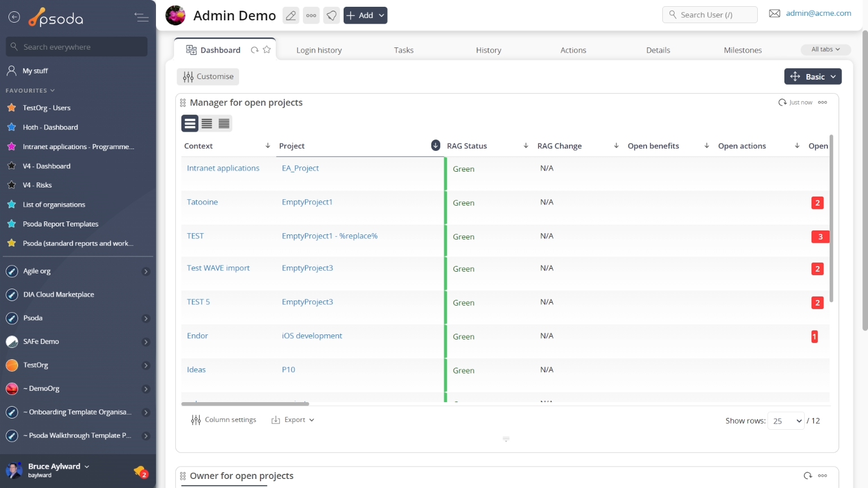Open the Add dropdown button

tap(365, 15)
